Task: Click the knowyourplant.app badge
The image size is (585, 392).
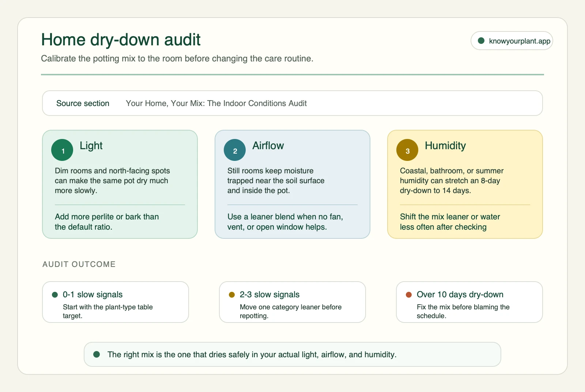Action: [x=512, y=41]
